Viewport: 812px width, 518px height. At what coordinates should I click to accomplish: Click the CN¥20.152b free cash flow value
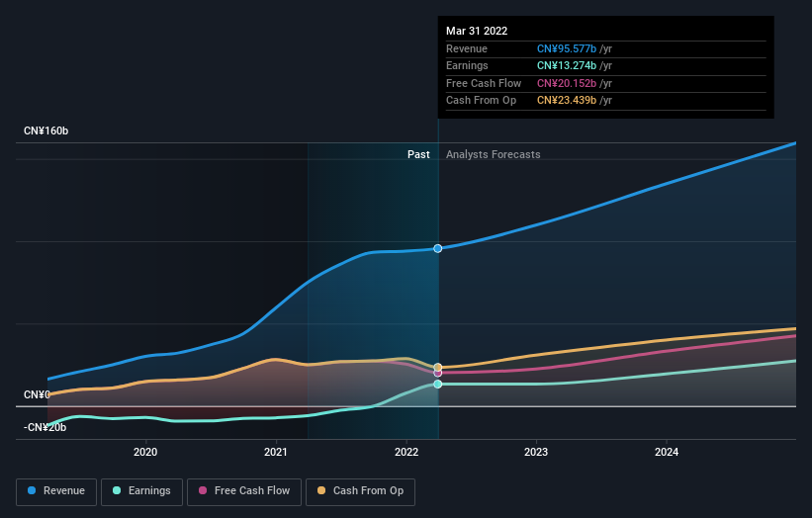click(x=567, y=83)
